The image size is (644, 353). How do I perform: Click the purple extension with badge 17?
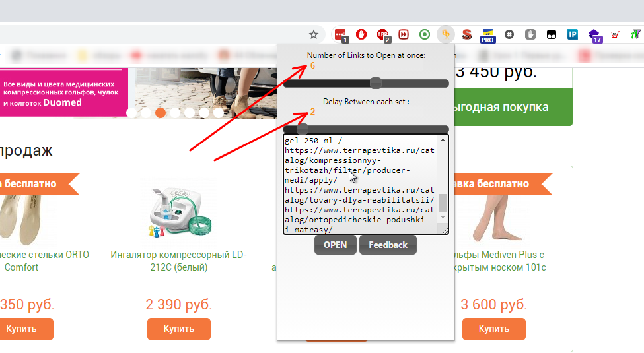(594, 34)
